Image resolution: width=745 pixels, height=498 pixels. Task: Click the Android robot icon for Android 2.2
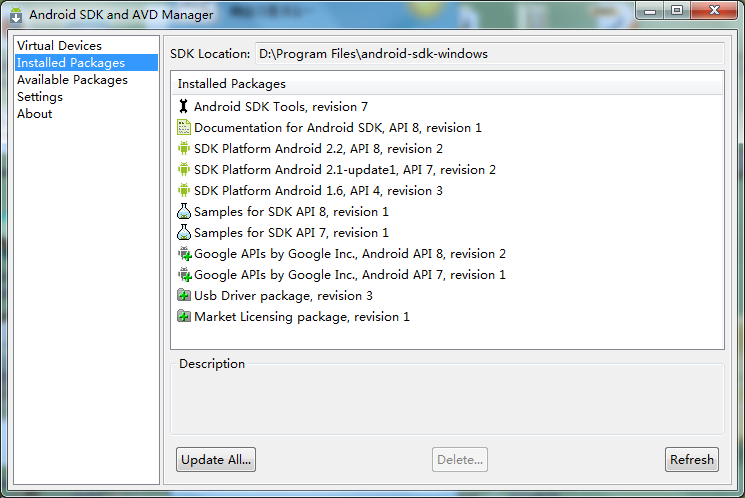pyautogui.click(x=183, y=148)
